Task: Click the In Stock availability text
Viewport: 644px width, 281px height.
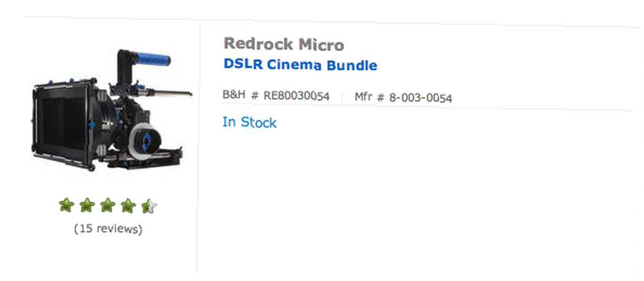Action: (x=250, y=122)
